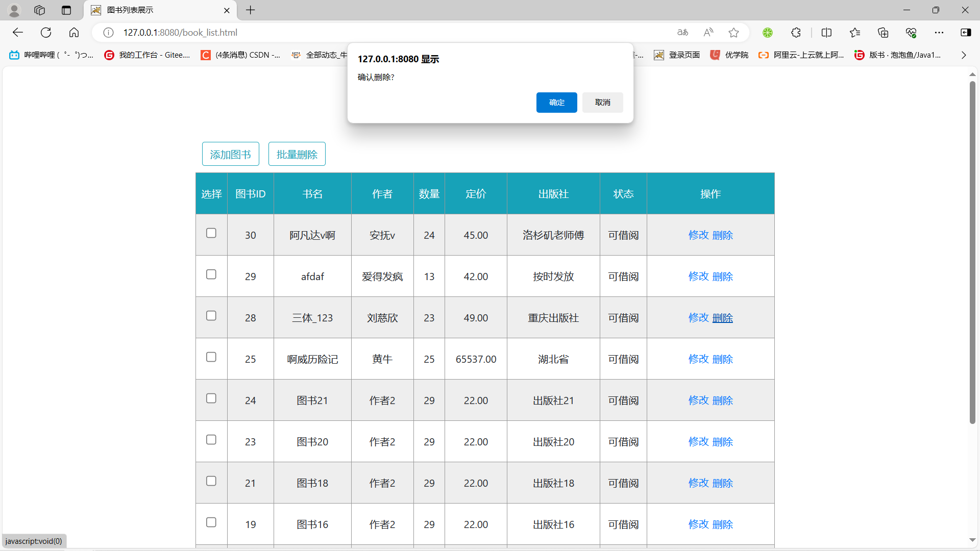Viewport: 980px width, 551px height.
Task: Select checkbox for book ID 29
Action: [211, 274]
